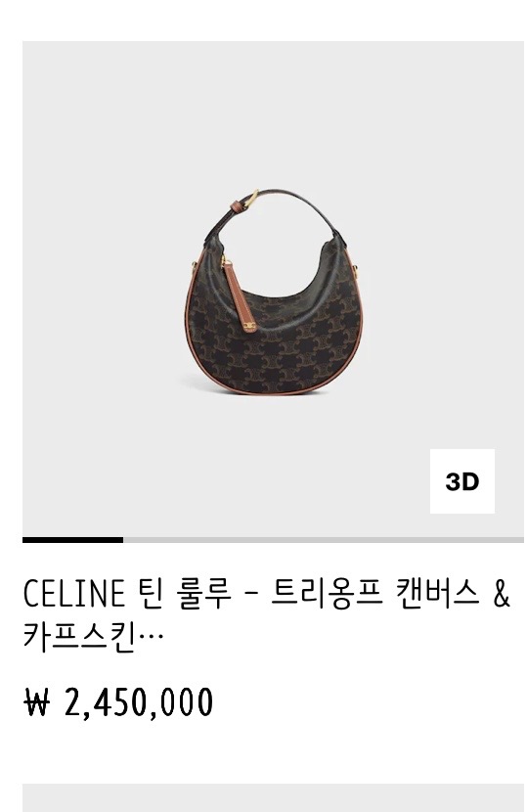Tap empty gray area left of the bag
Image resolution: width=527 pixels, height=812 pixels.
(x=101, y=290)
